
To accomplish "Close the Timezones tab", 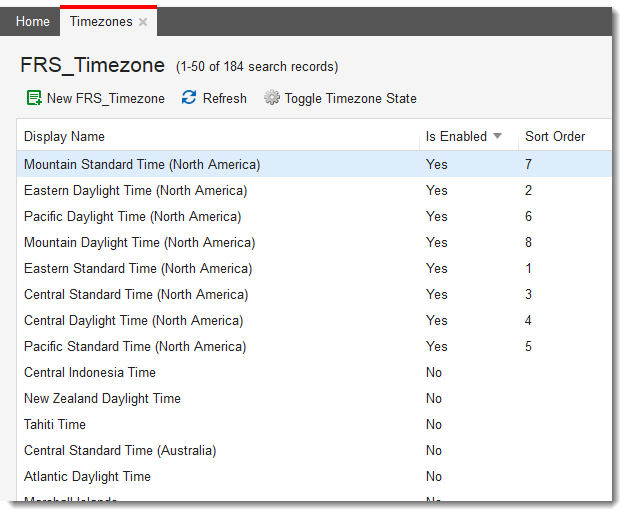I will tap(143, 22).
